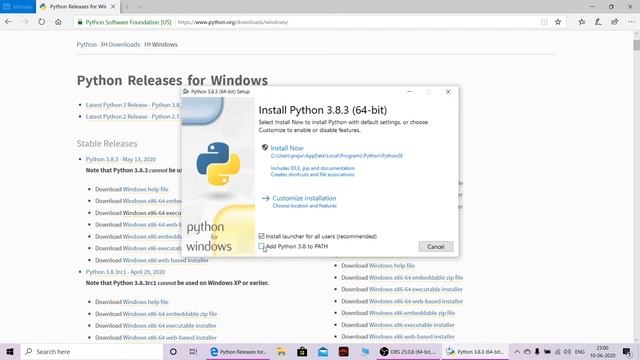This screenshot has height=360, width=640.
Task: Open Mail app from taskbar
Action: click(323, 351)
